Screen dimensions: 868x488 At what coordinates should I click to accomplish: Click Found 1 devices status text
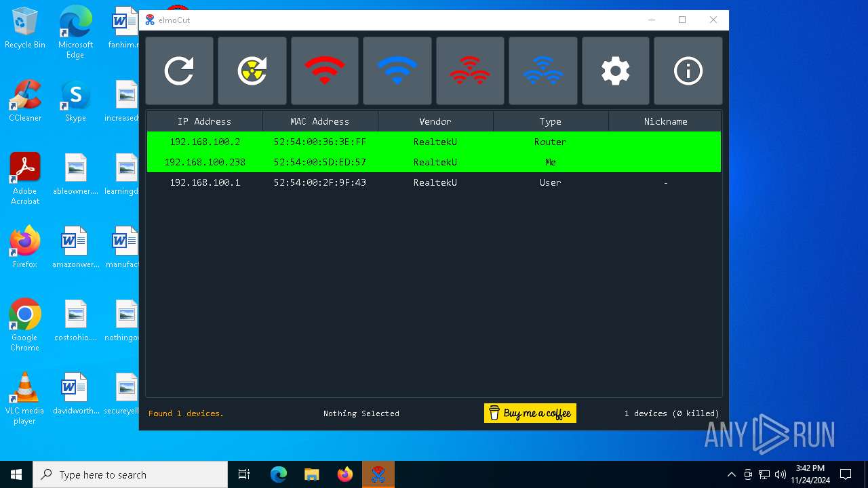(186, 413)
